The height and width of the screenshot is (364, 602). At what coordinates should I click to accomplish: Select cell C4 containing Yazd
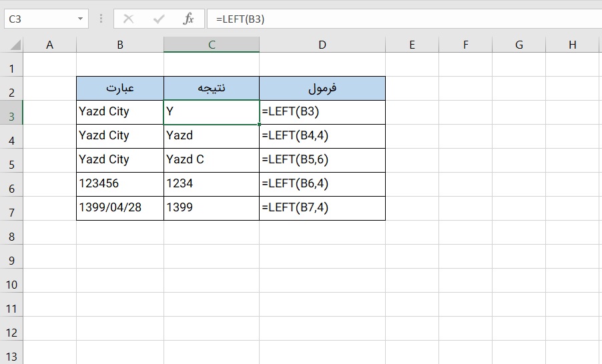point(212,136)
